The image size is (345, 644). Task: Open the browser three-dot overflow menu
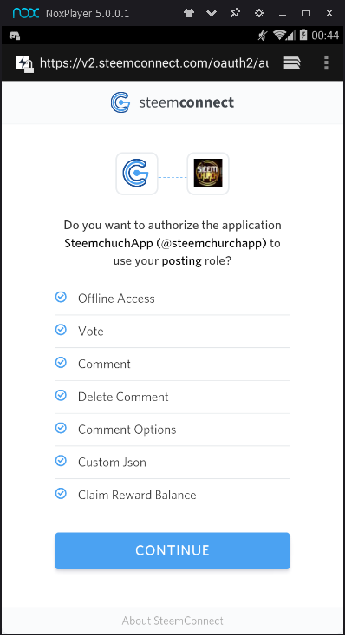[x=326, y=62]
